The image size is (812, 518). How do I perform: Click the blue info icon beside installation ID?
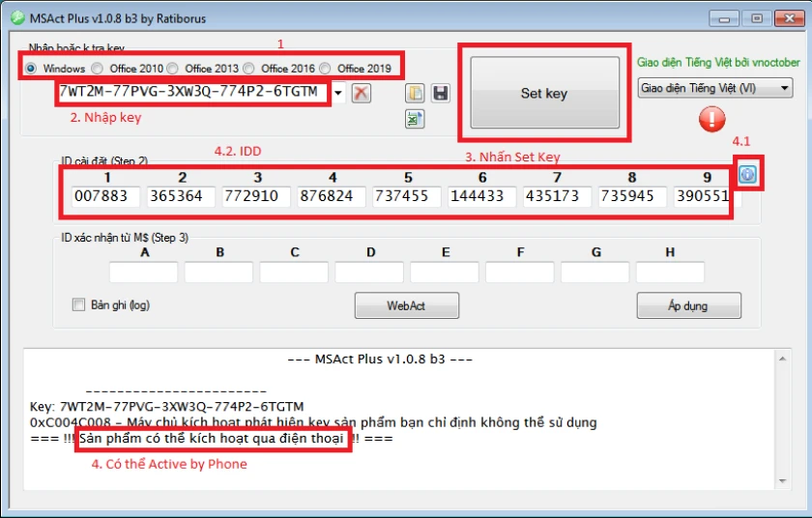[747, 174]
